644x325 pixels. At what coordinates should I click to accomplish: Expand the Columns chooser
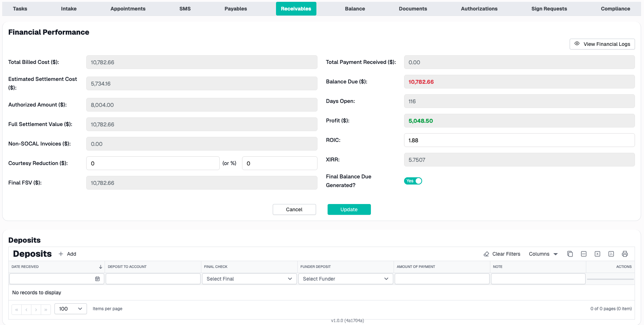pos(543,254)
